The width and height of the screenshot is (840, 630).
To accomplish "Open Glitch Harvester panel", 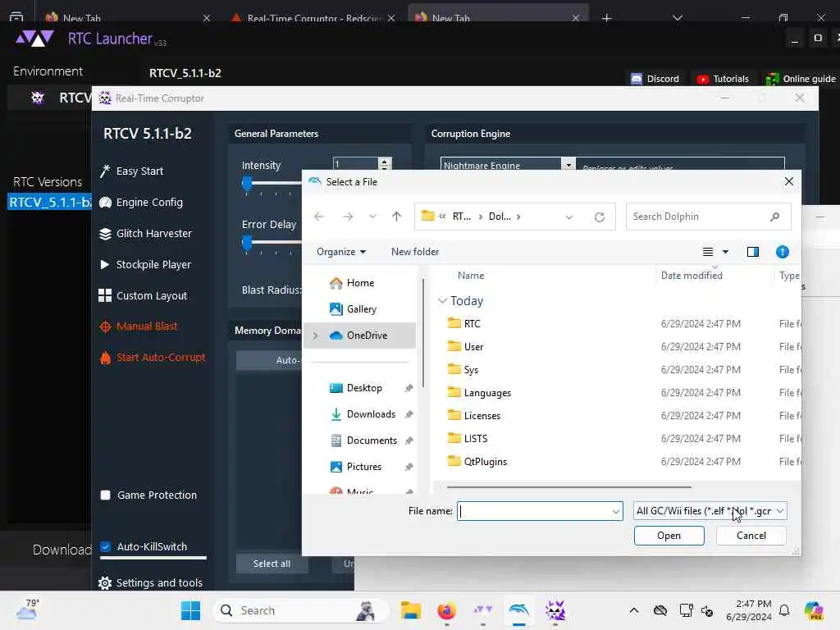I will click(x=145, y=234).
